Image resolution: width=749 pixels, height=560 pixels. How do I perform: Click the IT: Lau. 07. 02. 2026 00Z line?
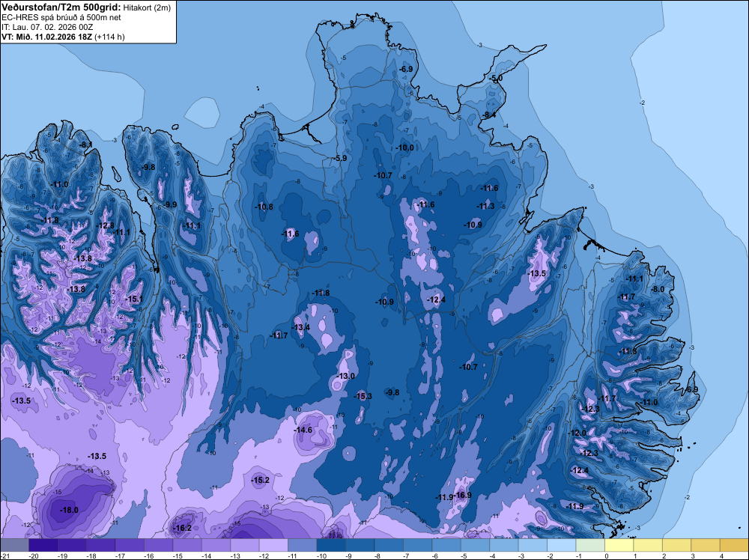[47, 27]
